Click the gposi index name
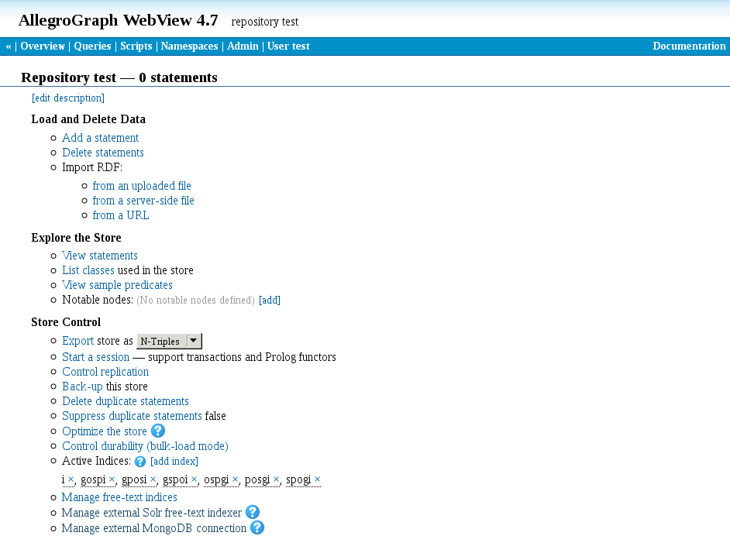Viewport: 730px width, 560px height. coord(134,480)
